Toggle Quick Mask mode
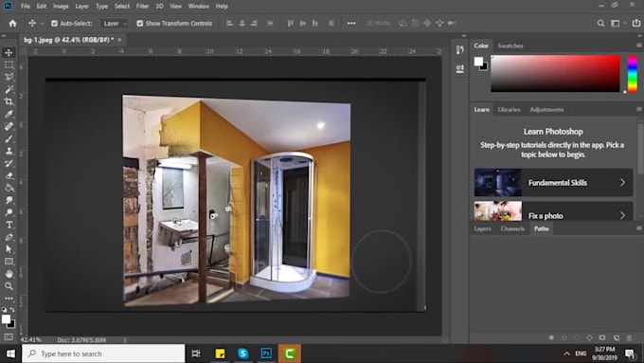644x363 pixels. 9,336
